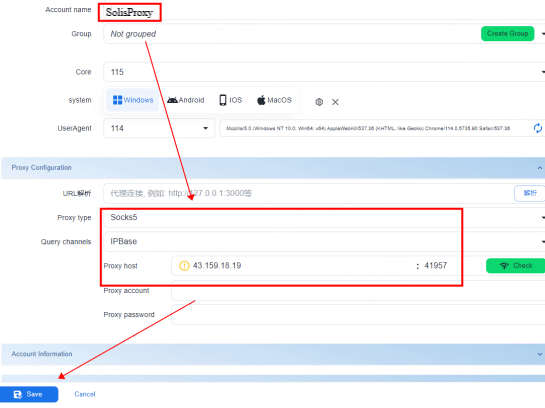
Task: Open the Query channels dropdown showing IPBase
Action: (x=324, y=242)
